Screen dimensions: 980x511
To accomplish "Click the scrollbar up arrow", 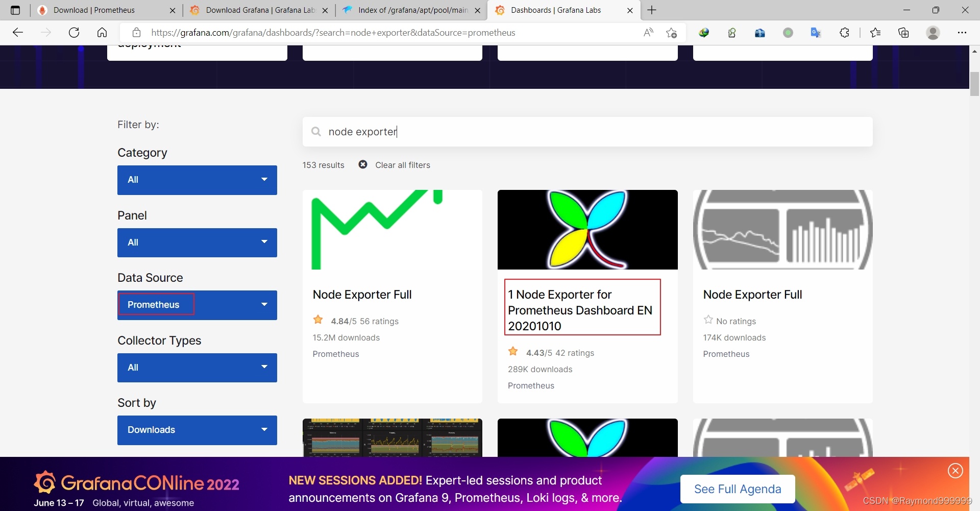I will point(974,51).
